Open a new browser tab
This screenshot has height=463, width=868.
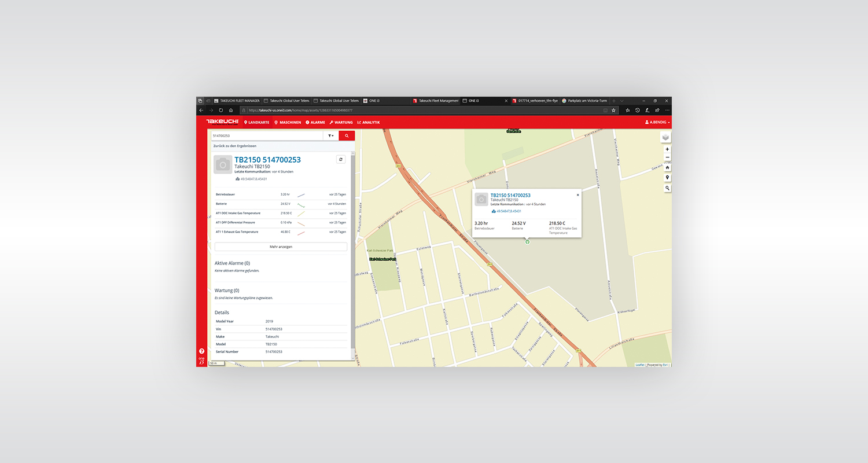(614, 101)
